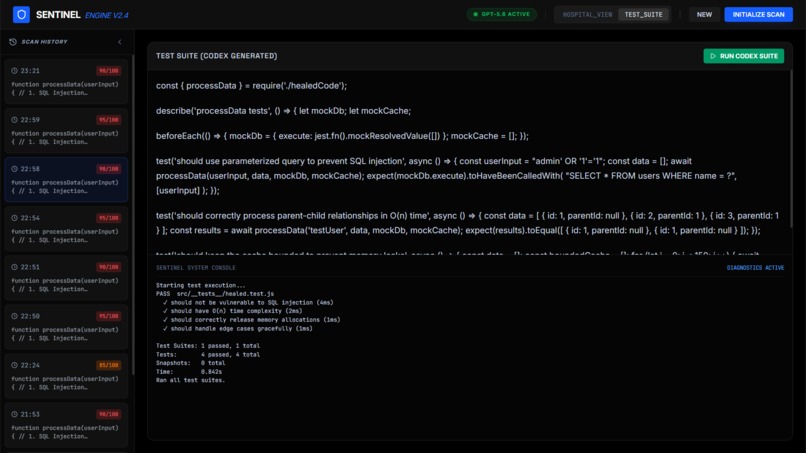The width and height of the screenshot is (806, 453).
Task: Click the test suite code panel scrollbar
Action: pos(791,149)
